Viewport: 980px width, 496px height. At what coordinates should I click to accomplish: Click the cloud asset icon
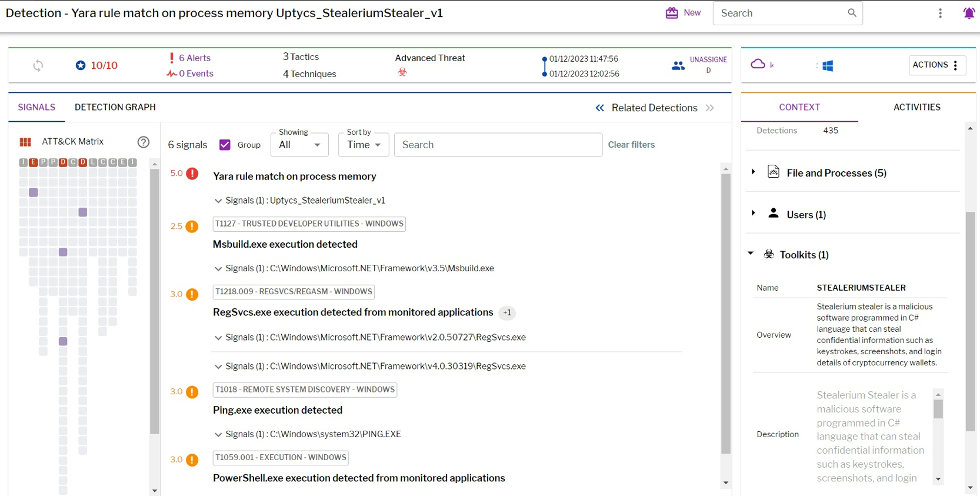click(x=758, y=64)
